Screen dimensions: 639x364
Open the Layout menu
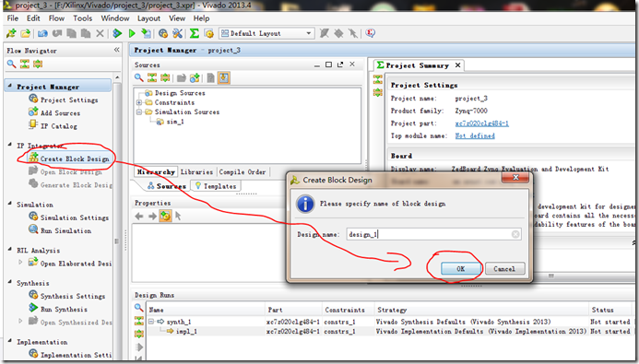pyautogui.click(x=148, y=18)
